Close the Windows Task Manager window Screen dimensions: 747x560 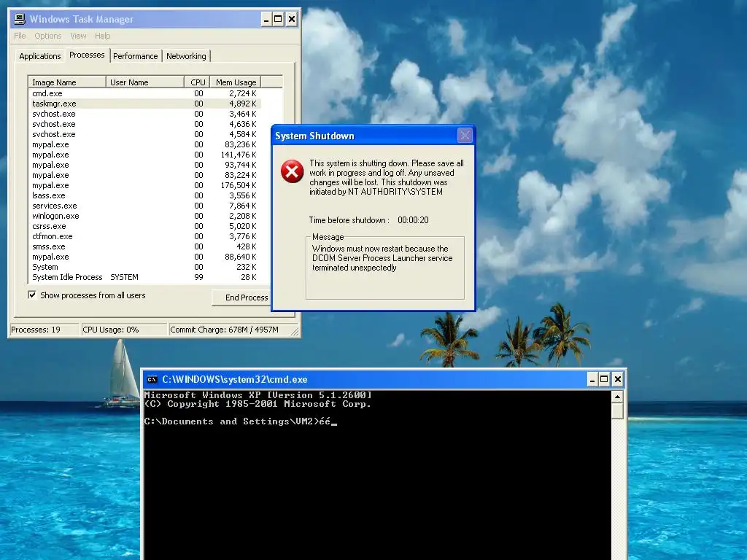click(292, 20)
